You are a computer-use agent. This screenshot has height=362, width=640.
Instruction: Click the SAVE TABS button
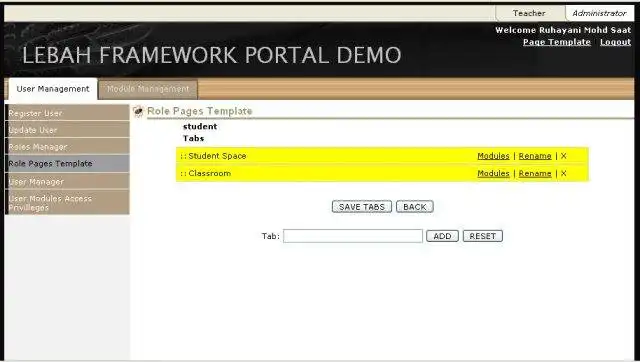click(x=362, y=207)
